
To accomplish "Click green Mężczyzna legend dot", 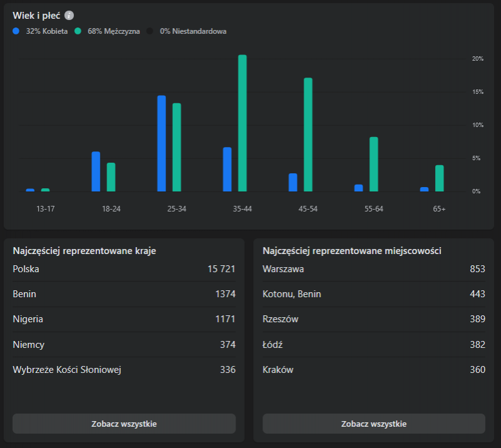I will point(78,31).
